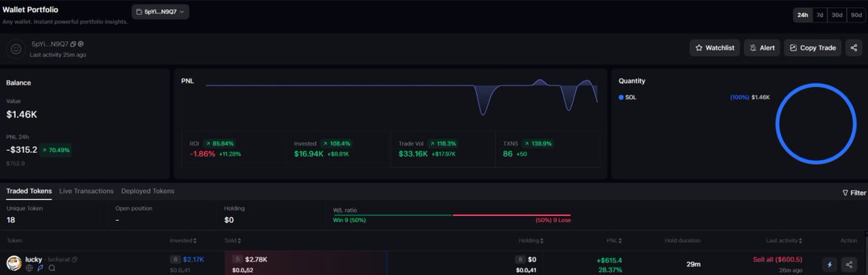The height and width of the screenshot is (275, 868).
Task: Select the 30d time range
Action: 837,14
